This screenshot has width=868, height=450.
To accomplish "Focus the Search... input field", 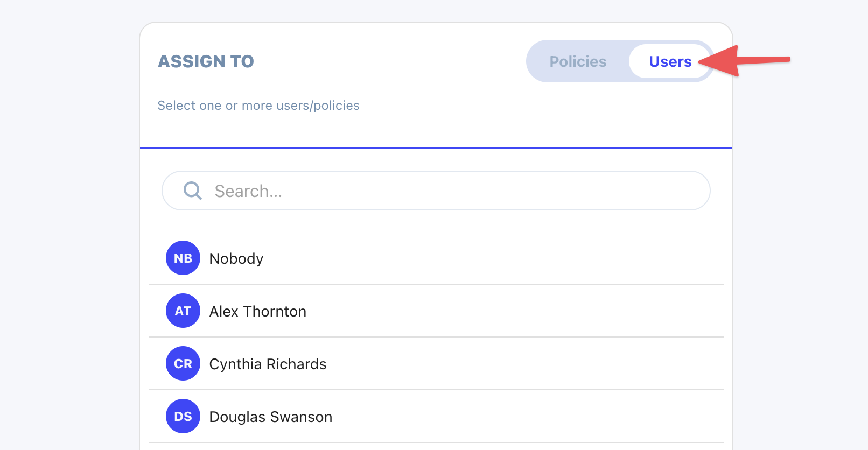I will 436,191.
